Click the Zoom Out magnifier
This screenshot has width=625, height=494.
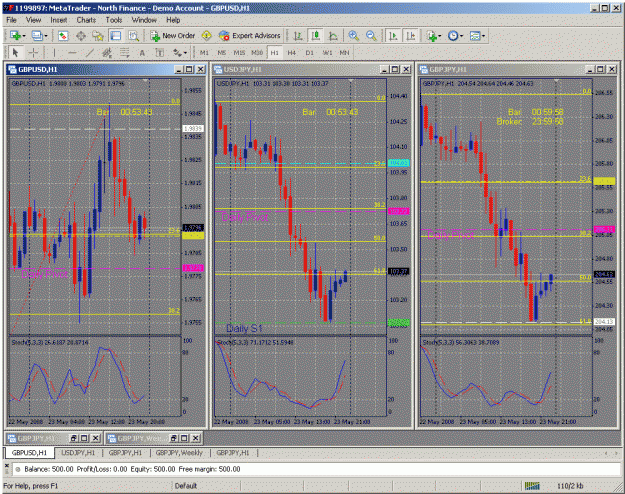click(x=371, y=36)
